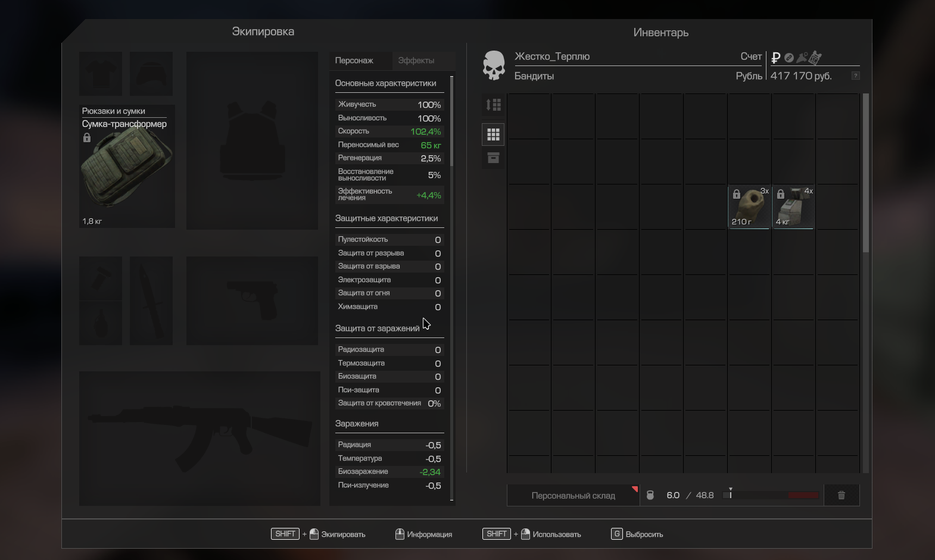Screen dimensions: 935x560
Task: Click the weight capacity bar
Action: click(x=771, y=495)
